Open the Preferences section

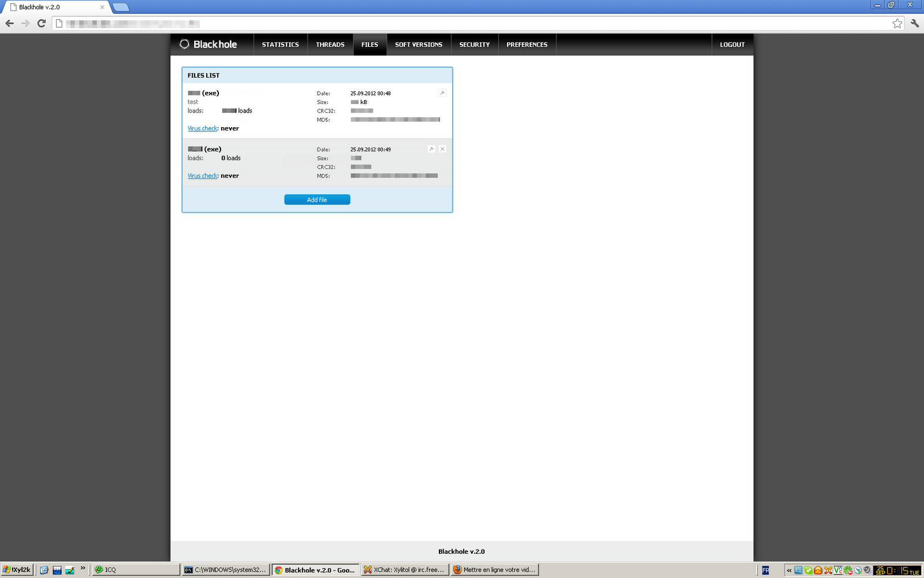[527, 45]
